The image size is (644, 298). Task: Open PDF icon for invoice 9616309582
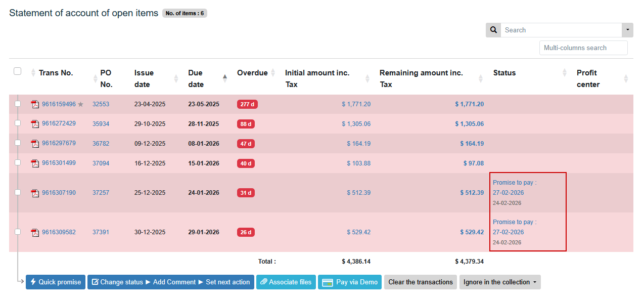pos(35,232)
